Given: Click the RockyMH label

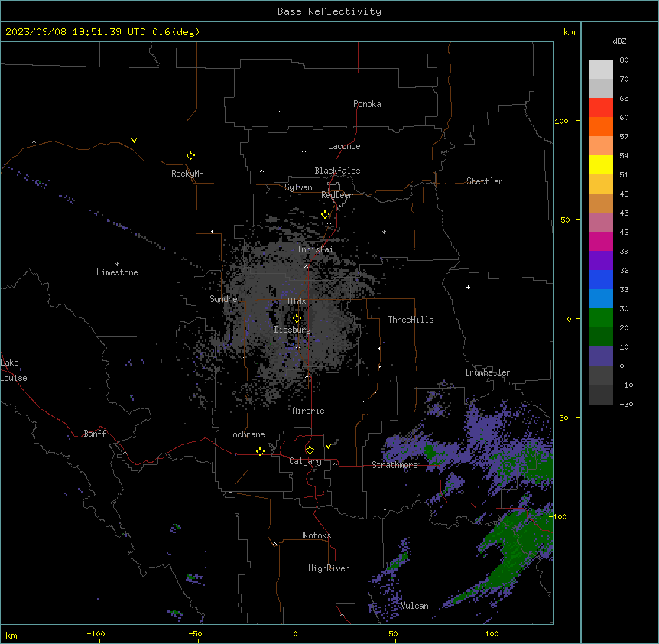Looking at the screenshot, I should pos(187,174).
